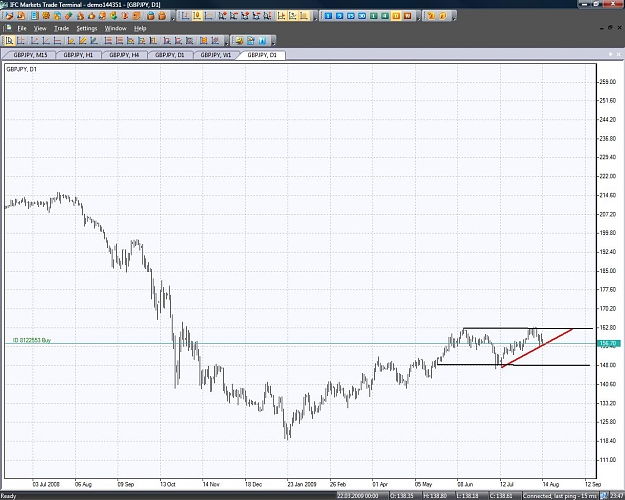Select the arrow cursor tool in drawing toolbar
The image size is (625, 500).
point(10,40)
